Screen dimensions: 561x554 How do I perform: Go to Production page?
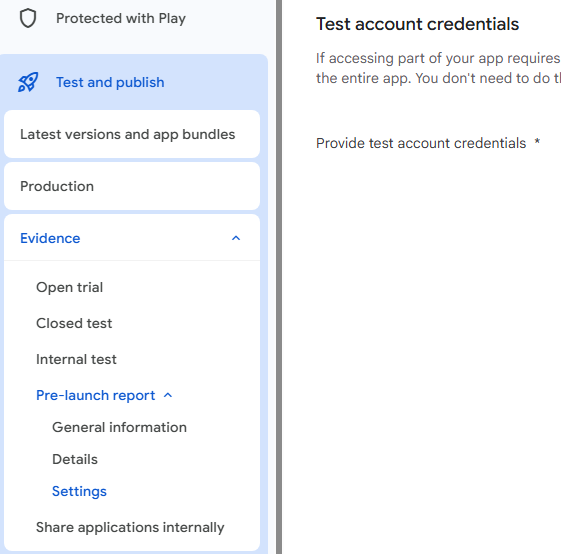(x=132, y=186)
